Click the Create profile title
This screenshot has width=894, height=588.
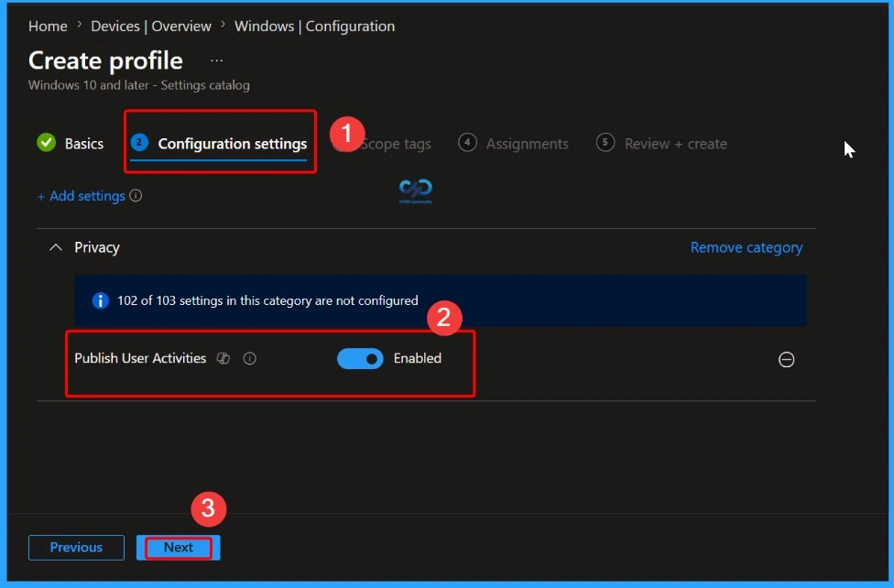pyautogui.click(x=105, y=60)
